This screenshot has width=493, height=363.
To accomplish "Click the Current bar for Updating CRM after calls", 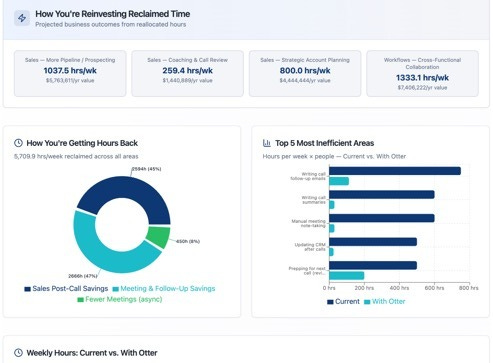I will coord(373,242).
